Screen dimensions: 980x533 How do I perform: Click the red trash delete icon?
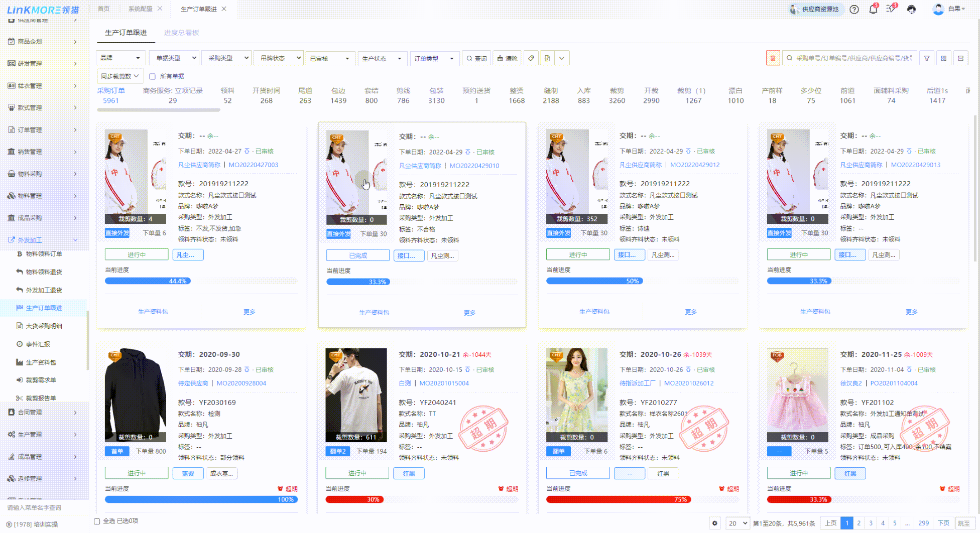[773, 58]
